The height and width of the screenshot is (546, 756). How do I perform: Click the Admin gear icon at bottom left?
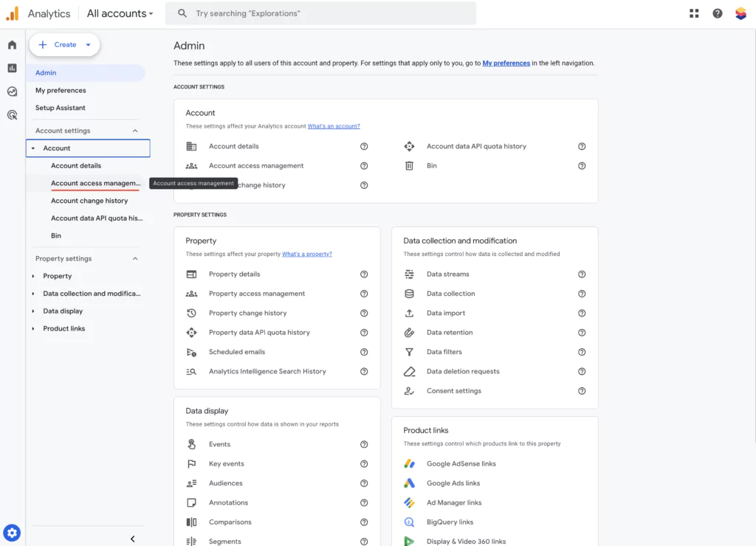(x=12, y=533)
